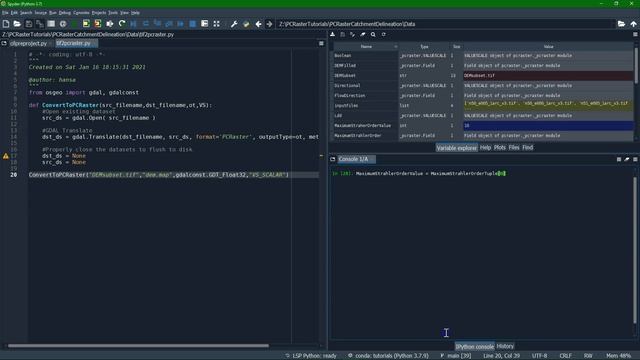This screenshot has height=360, width=640.
Task: Open the File menu
Action: [x=5, y=13]
